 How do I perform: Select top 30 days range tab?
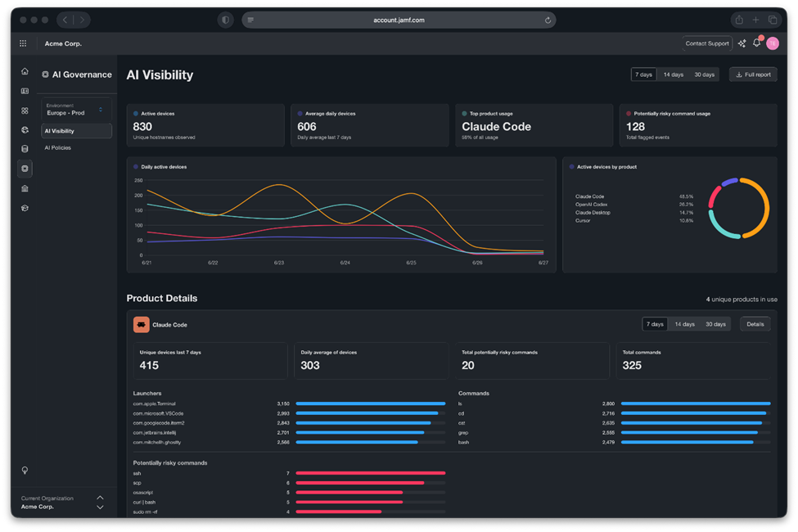pos(705,74)
